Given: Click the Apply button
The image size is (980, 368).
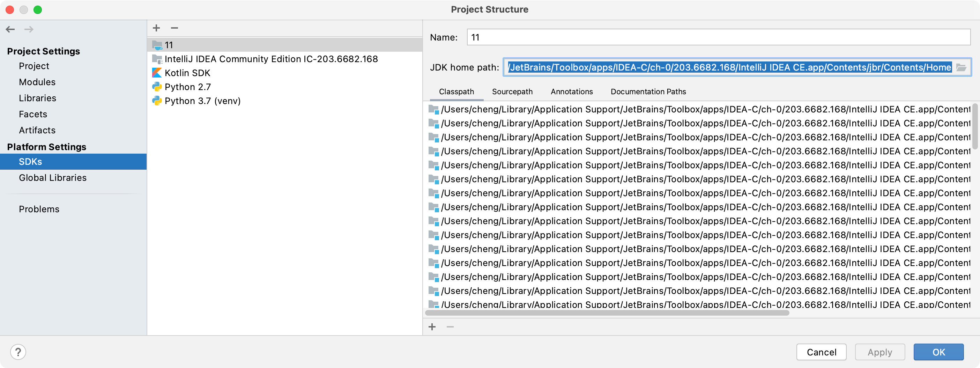Looking at the screenshot, I should coord(879,352).
